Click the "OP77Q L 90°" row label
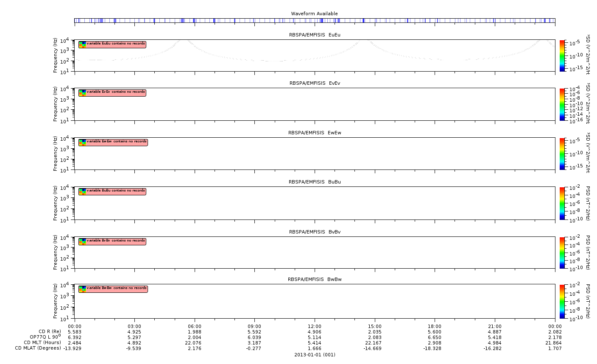Viewport: 597px width, 364px height. (x=45, y=337)
